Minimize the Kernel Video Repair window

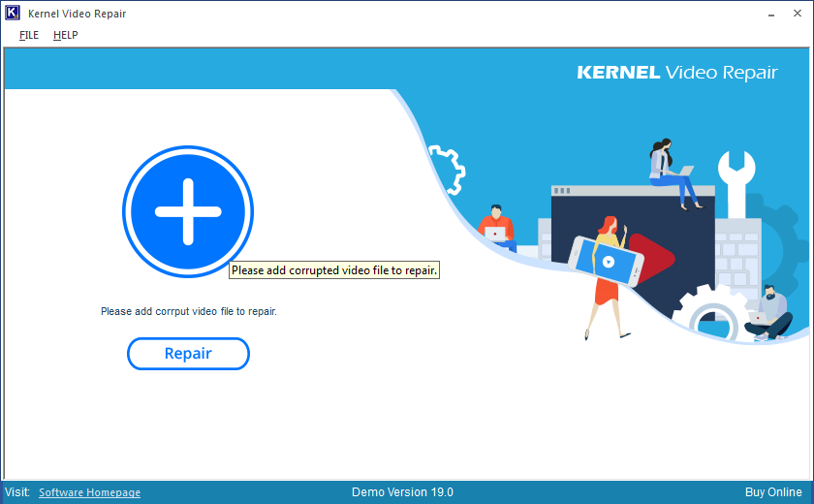coord(770,15)
